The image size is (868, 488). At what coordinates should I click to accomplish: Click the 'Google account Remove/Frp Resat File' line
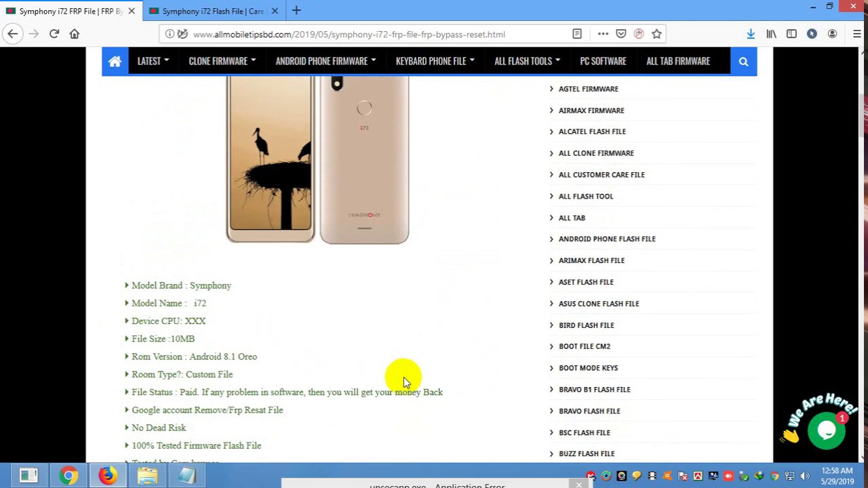pos(207,410)
